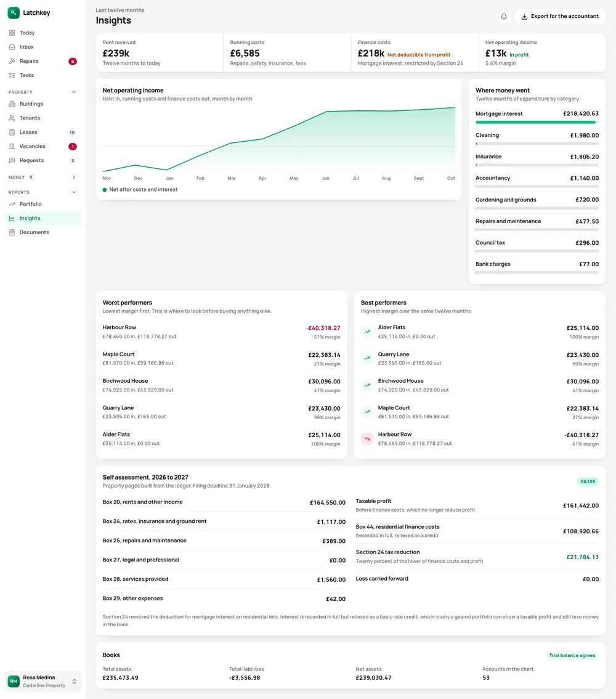616x699 pixels.
Task: Click Accountancy amount £1,140.00
Action: click(585, 178)
